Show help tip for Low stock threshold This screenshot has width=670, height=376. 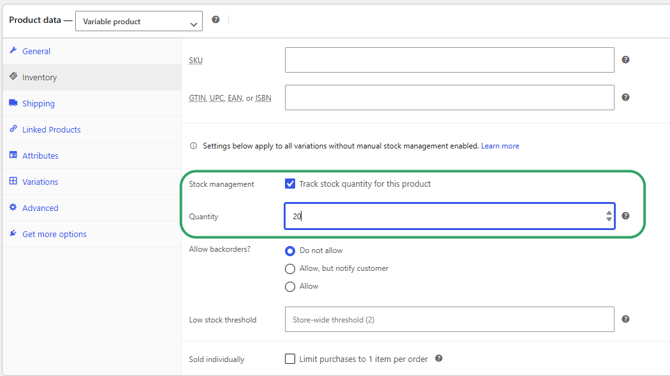(626, 319)
